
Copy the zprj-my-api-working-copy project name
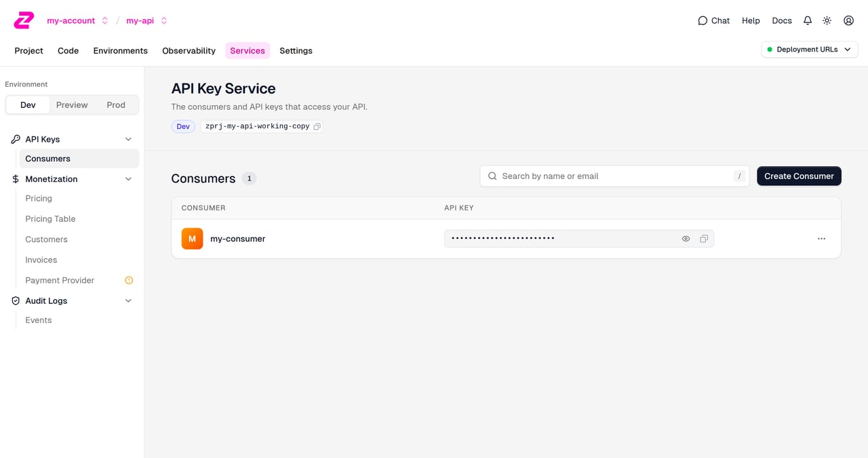pyautogui.click(x=317, y=126)
